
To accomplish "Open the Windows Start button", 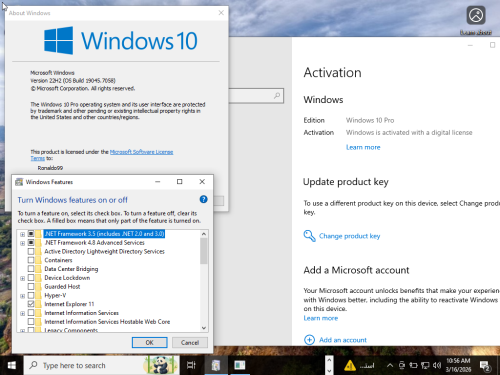I will [12, 365].
